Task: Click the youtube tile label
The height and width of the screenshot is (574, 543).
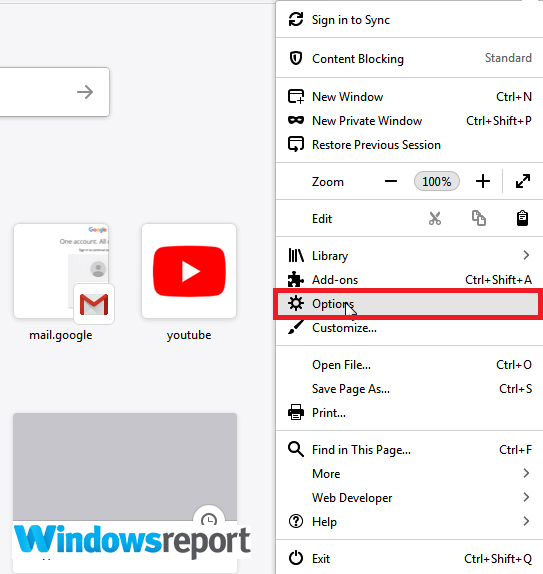Action: coord(189,335)
